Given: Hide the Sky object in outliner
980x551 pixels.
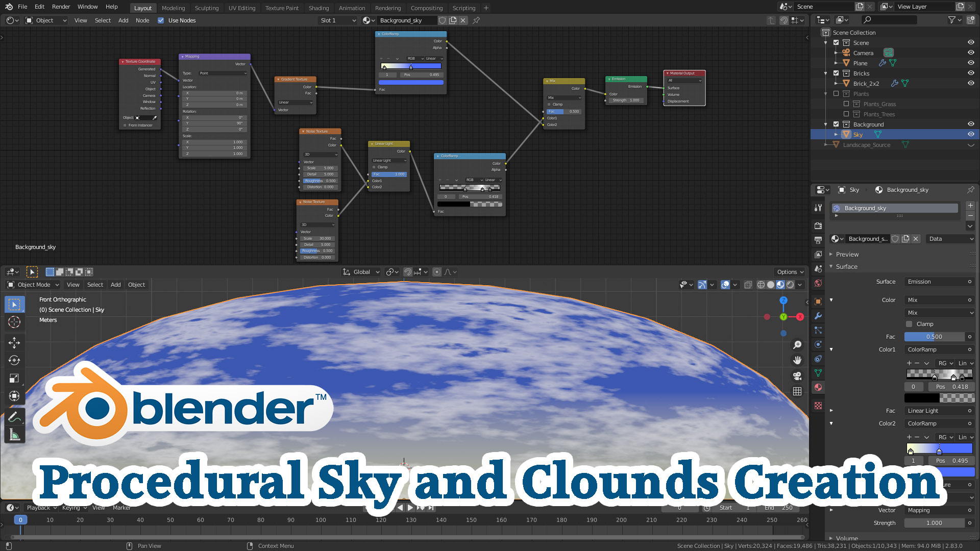Looking at the screenshot, I should [x=971, y=134].
